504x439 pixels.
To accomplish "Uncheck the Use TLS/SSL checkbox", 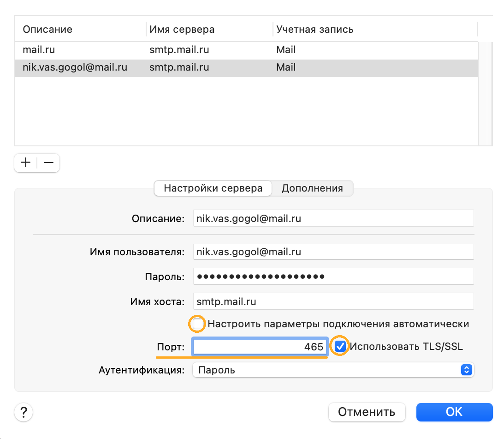I will [x=340, y=346].
